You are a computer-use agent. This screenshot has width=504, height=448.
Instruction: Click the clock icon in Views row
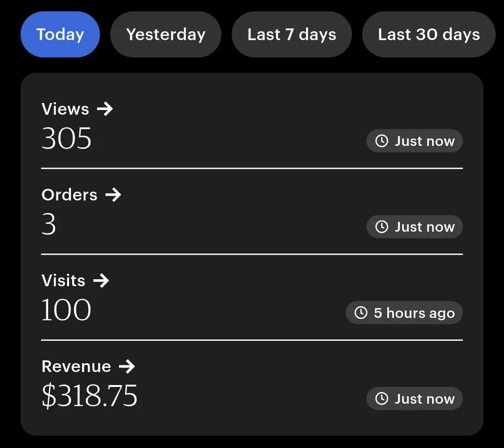(x=382, y=141)
